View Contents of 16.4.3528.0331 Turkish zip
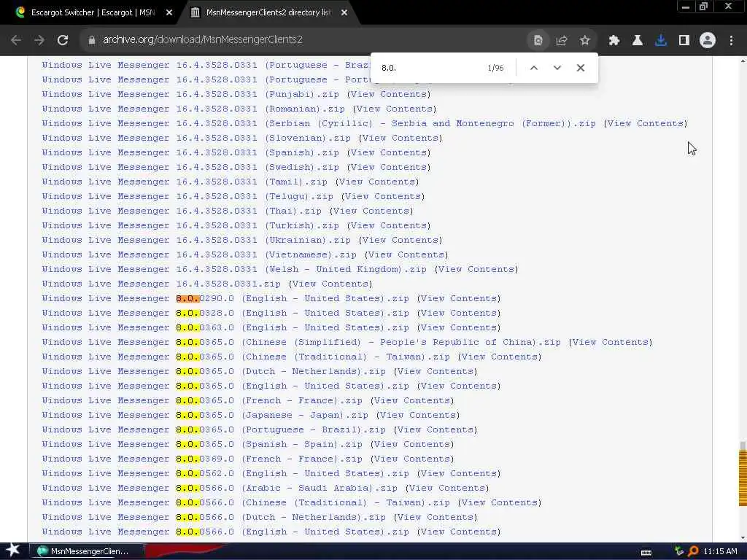 click(x=389, y=226)
